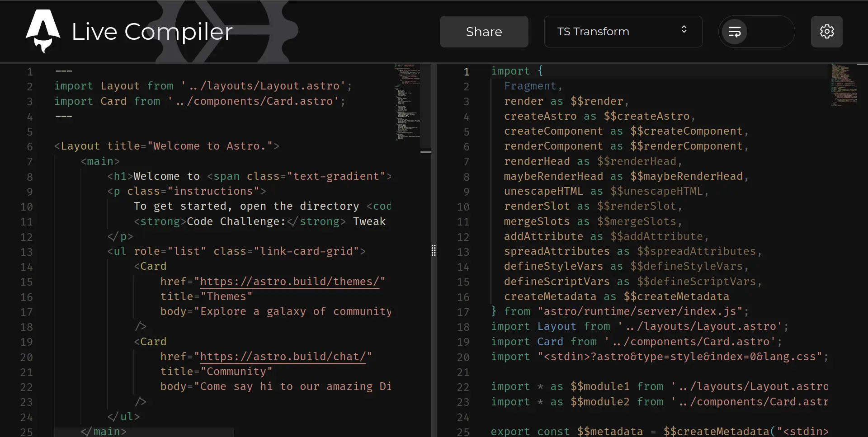Image resolution: width=868 pixels, height=437 pixels.
Task: Click the 'import Card' line in source
Action: (199, 101)
